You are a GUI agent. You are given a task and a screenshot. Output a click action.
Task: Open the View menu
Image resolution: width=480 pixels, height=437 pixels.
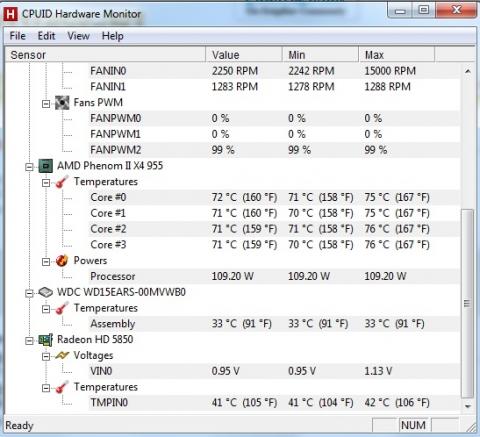[x=78, y=36]
